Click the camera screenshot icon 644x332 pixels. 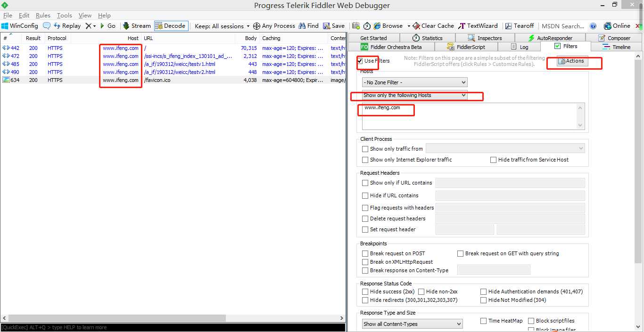click(356, 26)
